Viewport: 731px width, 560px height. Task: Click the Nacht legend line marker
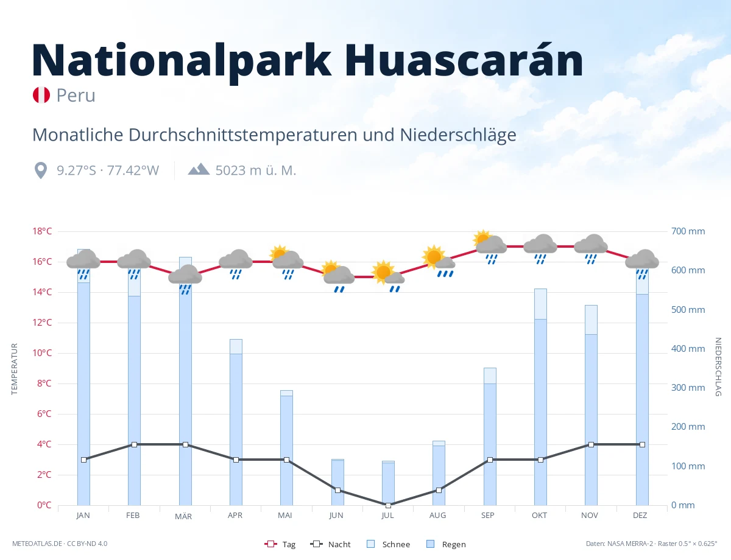click(x=317, y=544)
